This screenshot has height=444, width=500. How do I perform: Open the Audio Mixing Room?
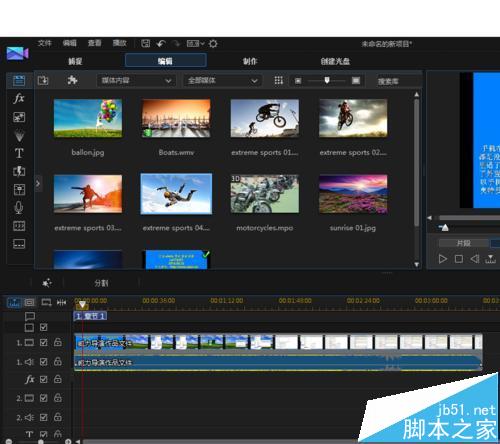tap(19, 190)
